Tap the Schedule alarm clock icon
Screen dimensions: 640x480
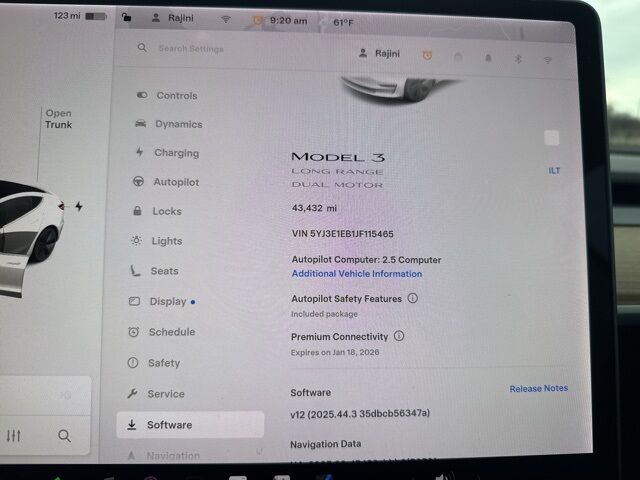coord(134,332)
